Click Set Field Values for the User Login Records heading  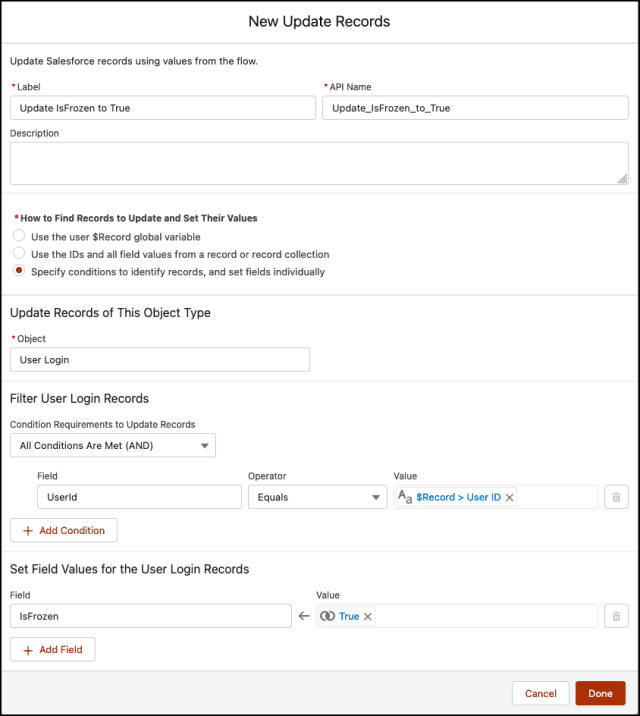click(x=130, y=569)
